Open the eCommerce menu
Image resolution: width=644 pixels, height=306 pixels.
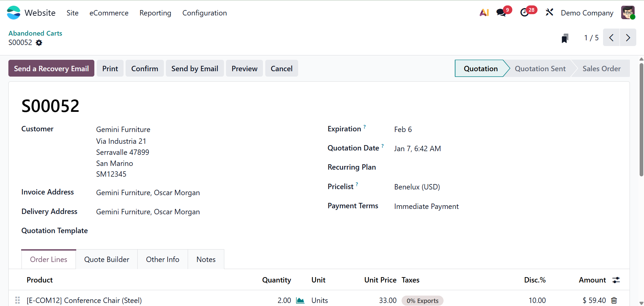pyautogui.click(x=109, y=13)
